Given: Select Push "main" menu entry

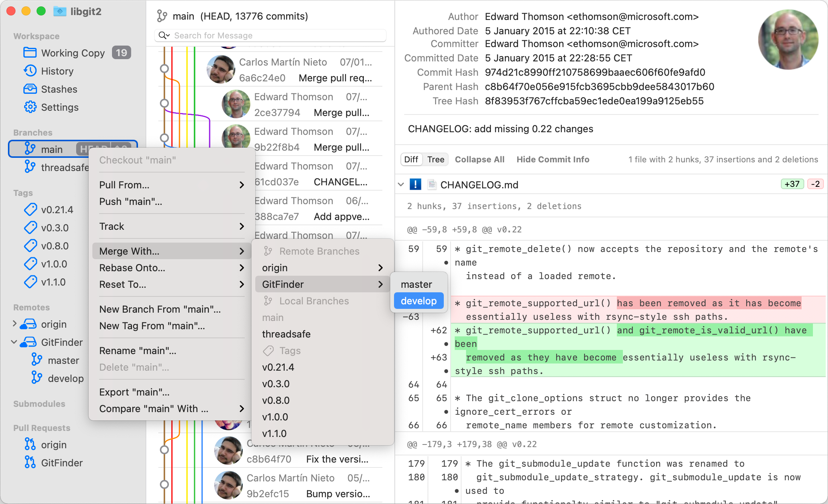Looking at the screenshot, I should click(130, 202).
